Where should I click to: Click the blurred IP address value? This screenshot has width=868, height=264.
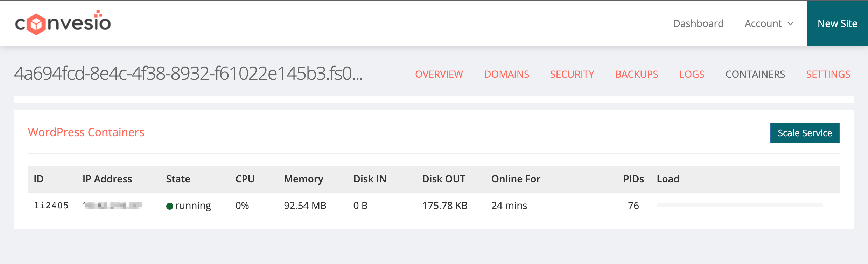[x=113, y=206]
